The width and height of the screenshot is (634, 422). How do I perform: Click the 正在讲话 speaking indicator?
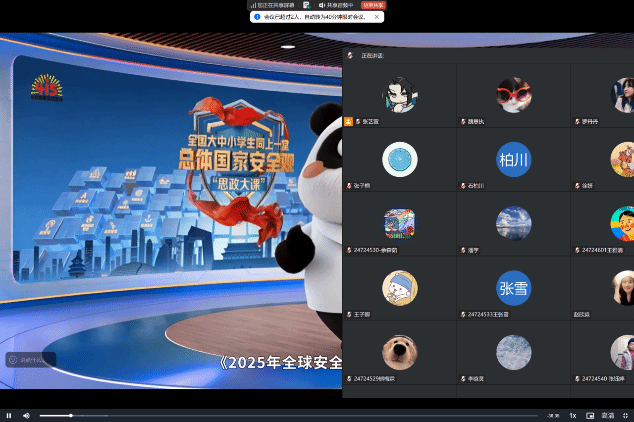371,55
